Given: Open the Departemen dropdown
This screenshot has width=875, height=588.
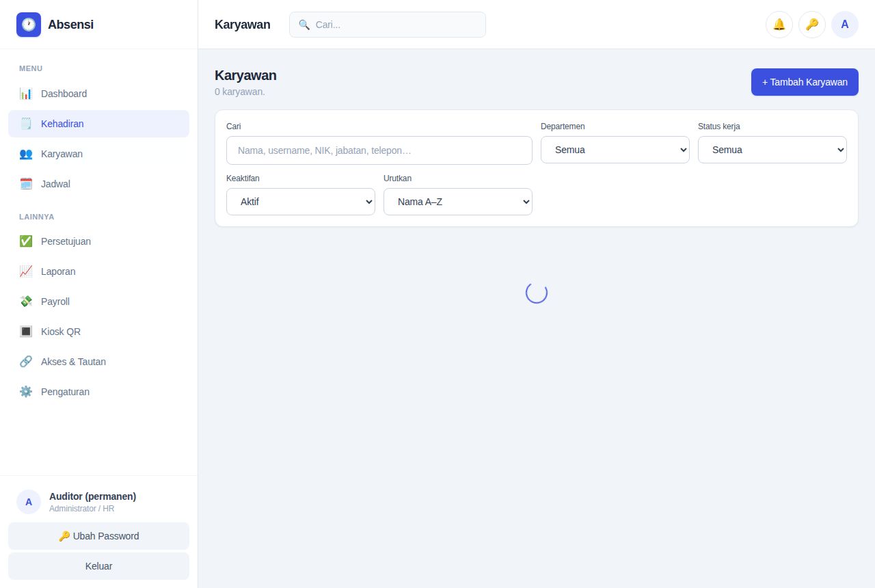Looking at the screenshot, I should point(615,150).
